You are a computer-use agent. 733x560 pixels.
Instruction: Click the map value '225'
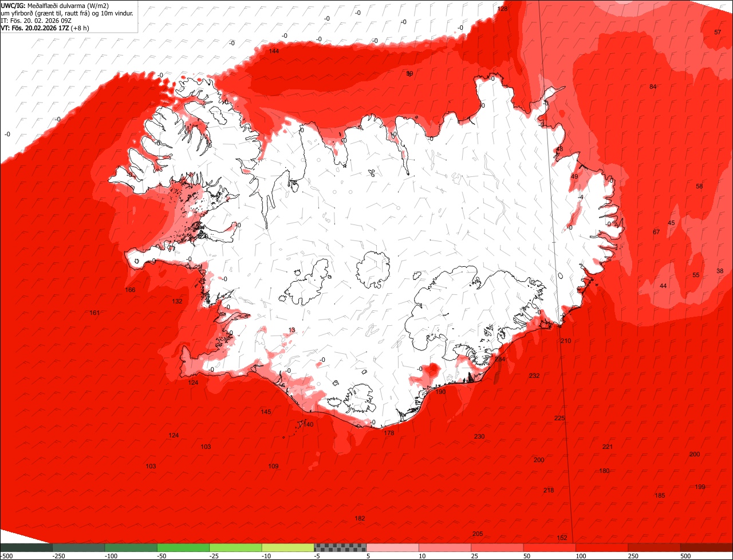point(559,418)
